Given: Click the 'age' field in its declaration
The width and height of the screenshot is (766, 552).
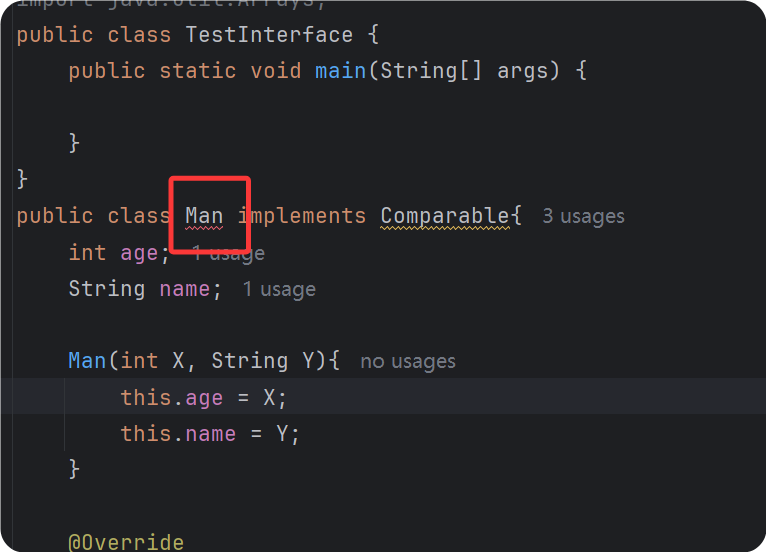Looking at the screenshot, I should tap(139, 253).
